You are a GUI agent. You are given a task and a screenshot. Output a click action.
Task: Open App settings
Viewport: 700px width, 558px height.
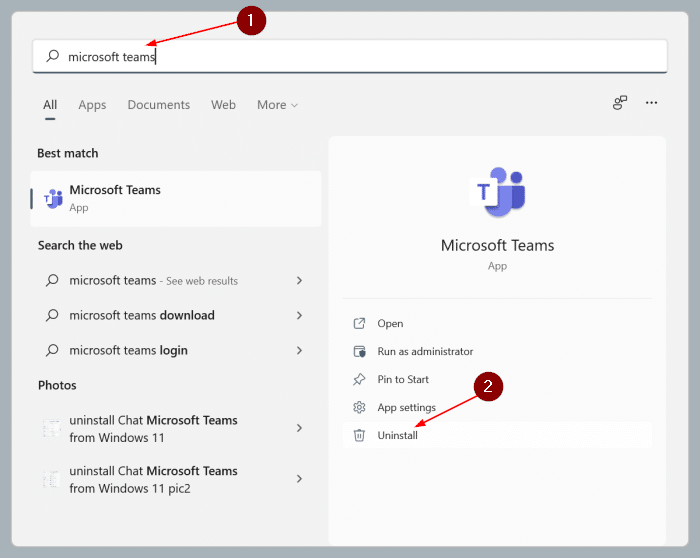497,407
